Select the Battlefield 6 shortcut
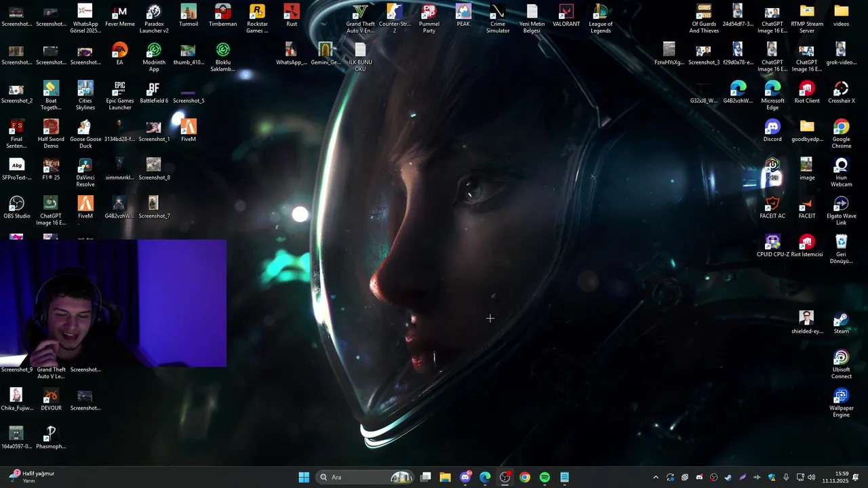Screen dimensions: 868x488 154,93
